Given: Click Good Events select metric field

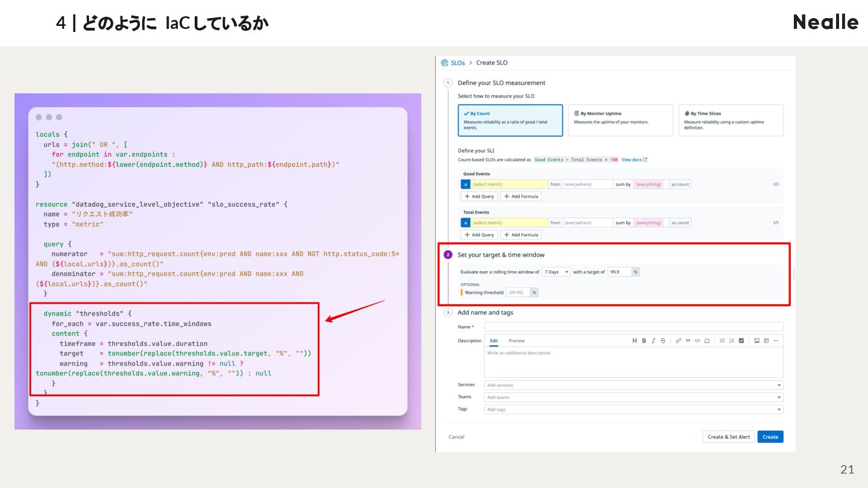Looking at the screenshot, I should (x=509, y=184).
